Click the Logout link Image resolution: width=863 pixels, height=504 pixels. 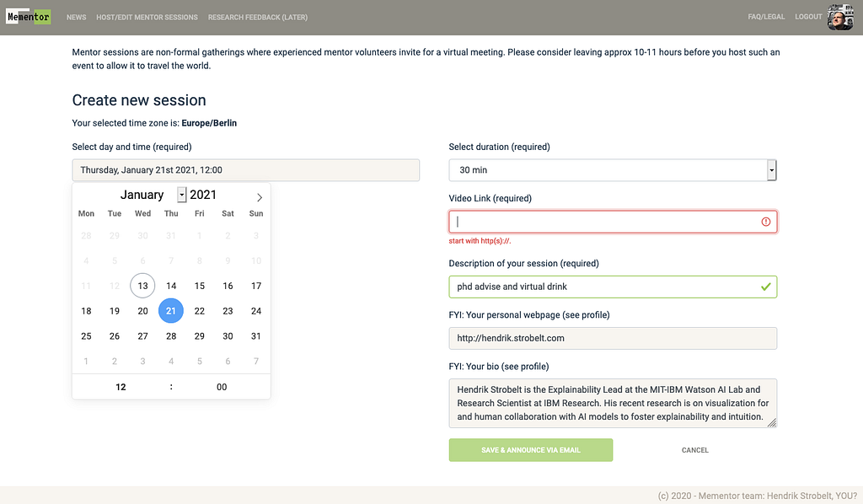click(808, 17)
